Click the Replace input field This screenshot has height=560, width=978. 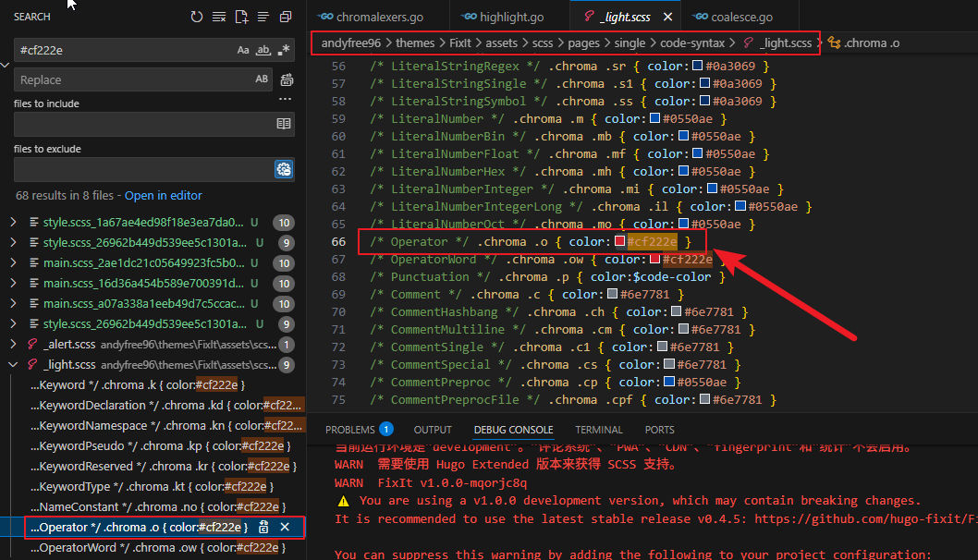(x=135, y=79)
